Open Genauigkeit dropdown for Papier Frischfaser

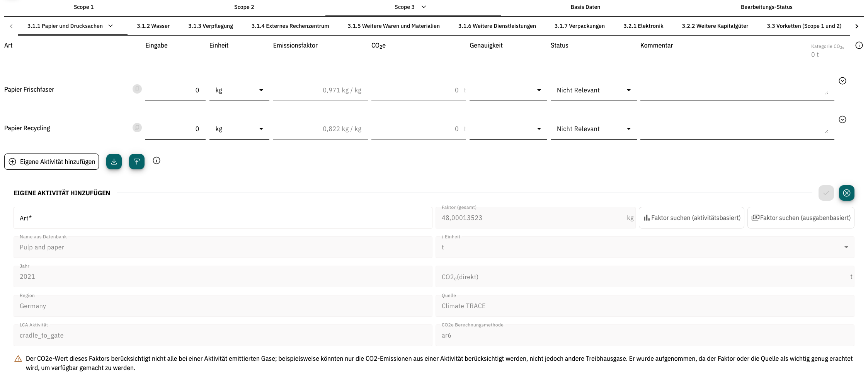(508, 90)
